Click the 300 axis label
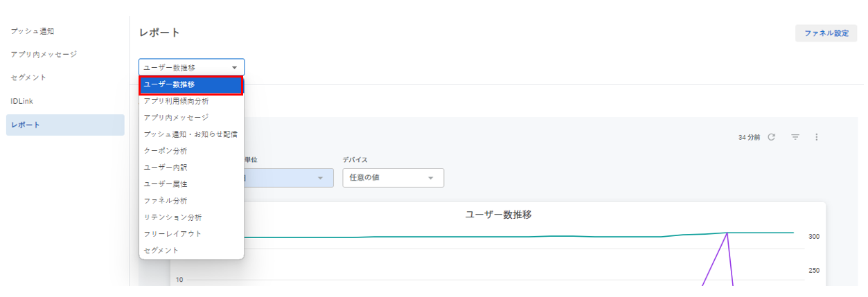868x297 pixels. (x=813, y=237)
